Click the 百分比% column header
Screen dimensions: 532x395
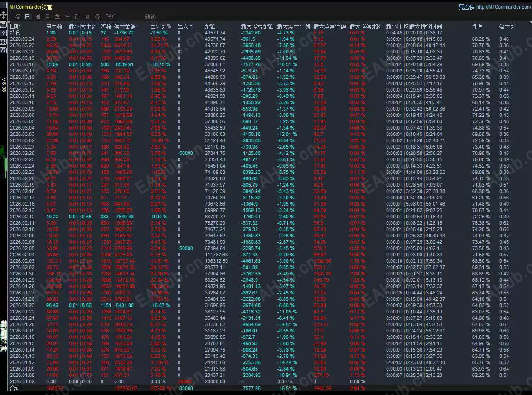[x=160, y=26]
